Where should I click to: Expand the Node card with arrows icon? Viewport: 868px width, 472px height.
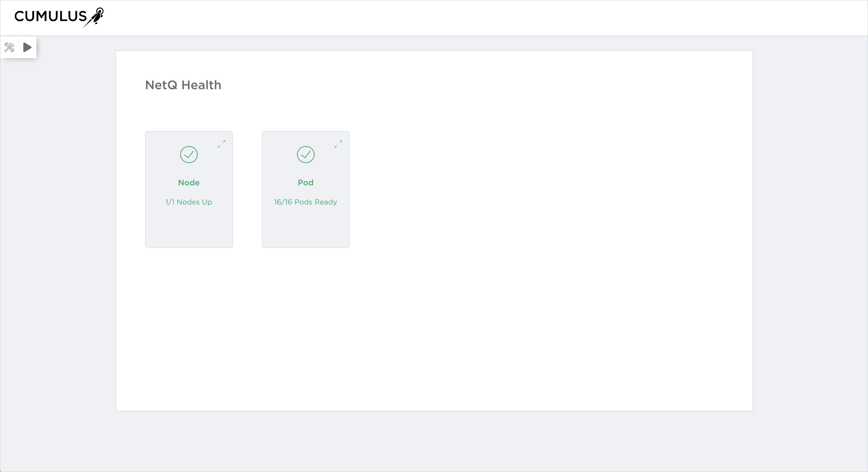[221, 144]
